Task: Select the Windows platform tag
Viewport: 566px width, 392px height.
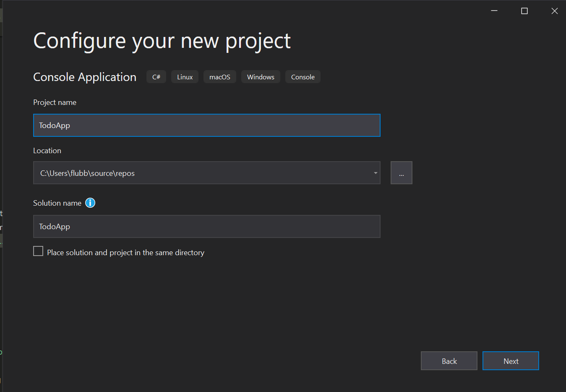Action: [261, 77]
